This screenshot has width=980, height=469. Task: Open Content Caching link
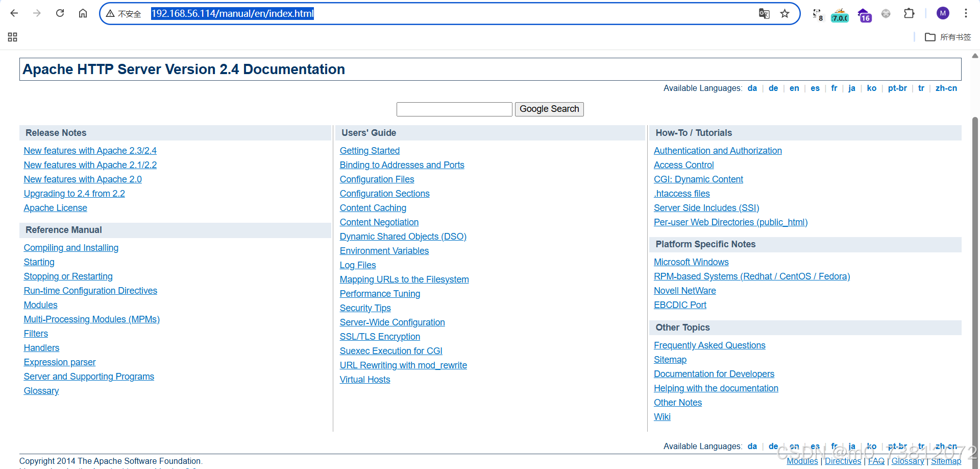(x=373, y=208)
